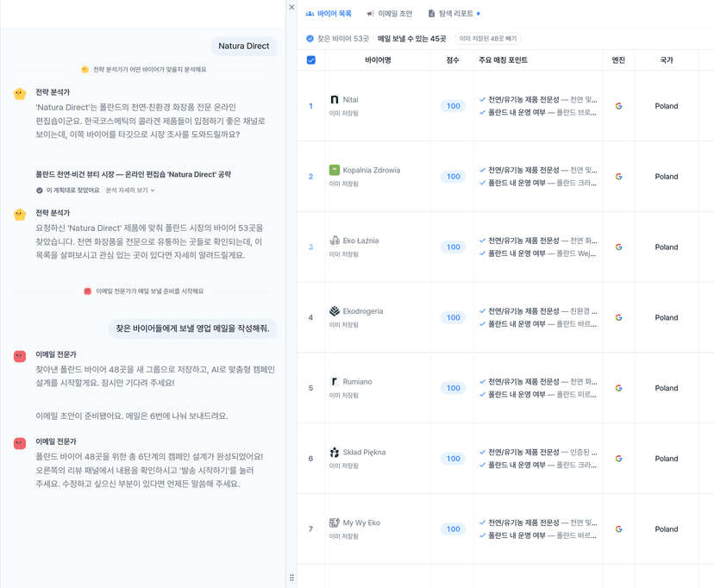Click the grip handle on the panel divider

[x=291, y=578]
